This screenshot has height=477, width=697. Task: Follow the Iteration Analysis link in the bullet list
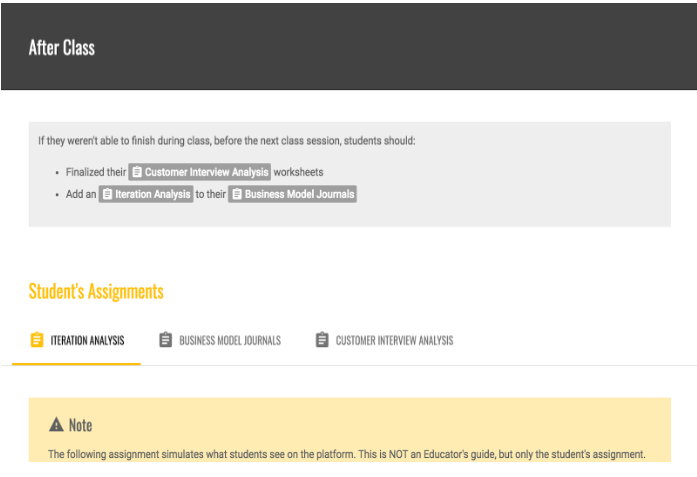pos(152,194)
